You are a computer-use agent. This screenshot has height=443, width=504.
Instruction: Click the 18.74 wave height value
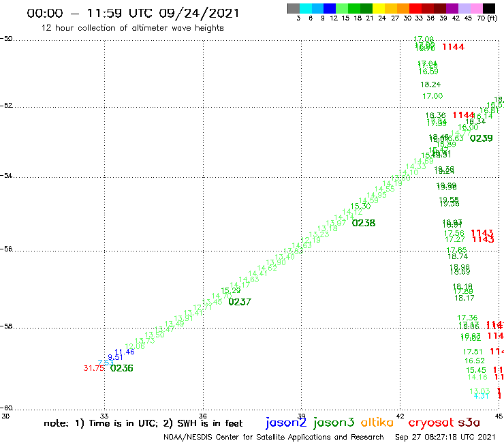(458, 256)
